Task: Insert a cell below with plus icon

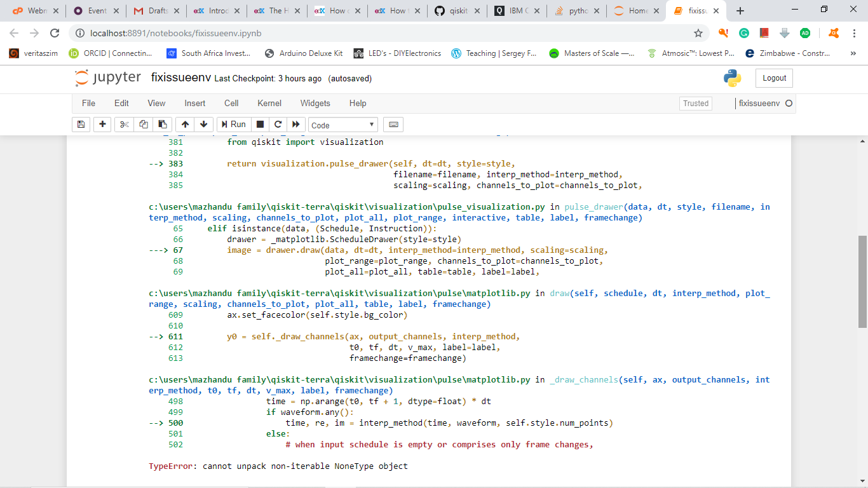Action: [x=102, y=125]
